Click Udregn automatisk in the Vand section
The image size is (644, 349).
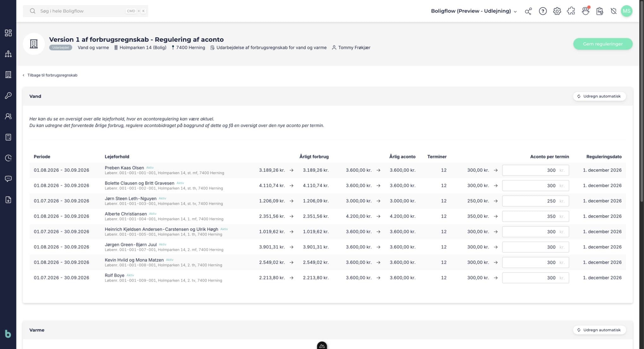coord(599,96)
